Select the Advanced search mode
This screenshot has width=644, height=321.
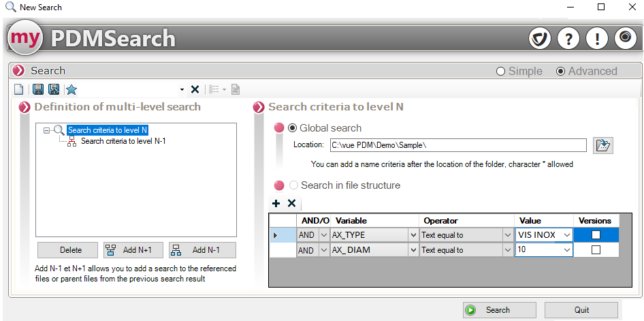pos(561,72)
